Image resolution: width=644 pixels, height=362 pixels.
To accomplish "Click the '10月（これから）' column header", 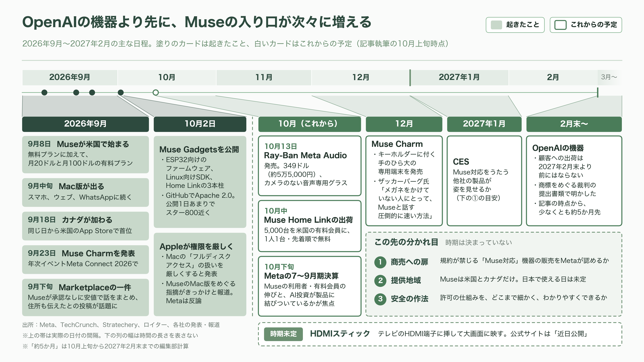I will [309, 124].
